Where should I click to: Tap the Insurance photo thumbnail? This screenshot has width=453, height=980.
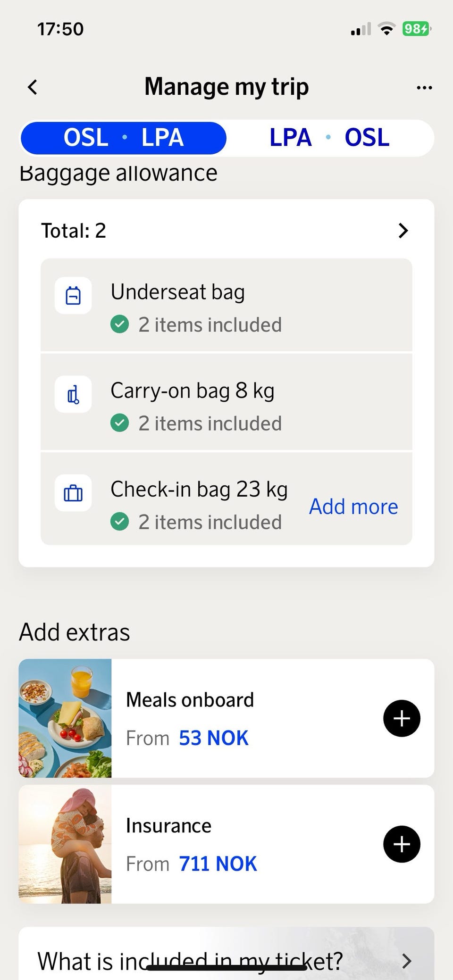[x=65, y=844]
